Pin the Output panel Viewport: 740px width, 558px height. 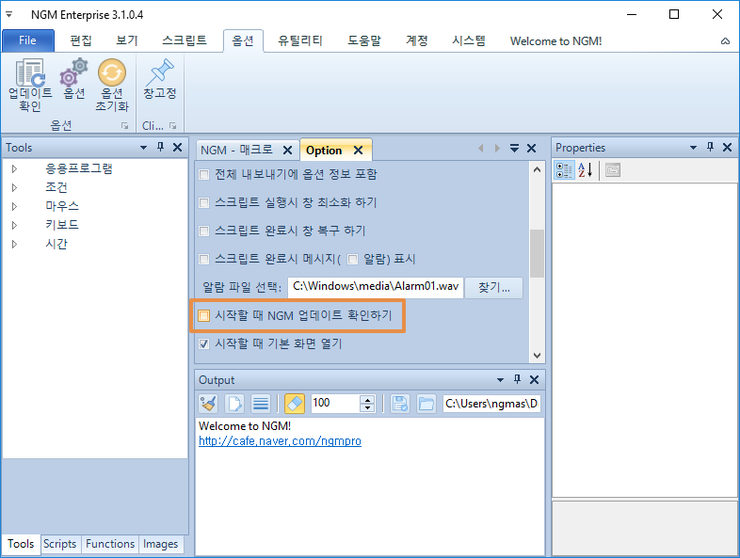(x=517, y=380)
